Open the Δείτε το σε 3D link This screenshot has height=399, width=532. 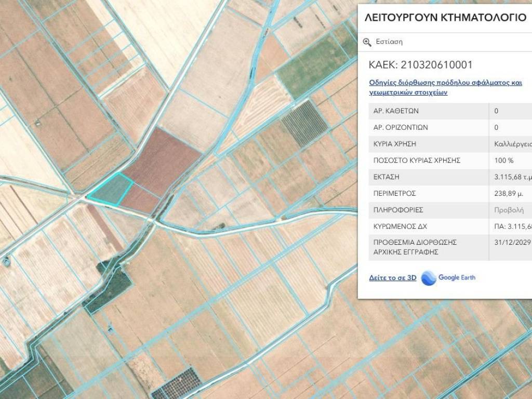(392, 278)
